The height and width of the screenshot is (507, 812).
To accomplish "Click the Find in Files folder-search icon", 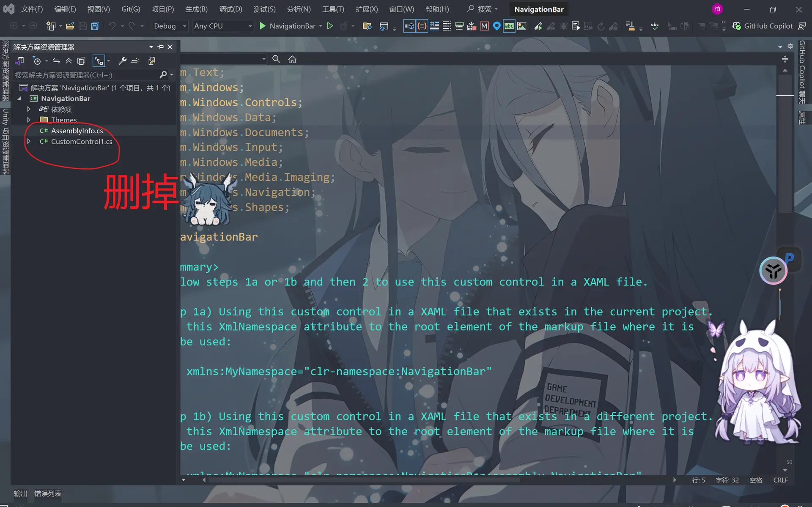I will 367,26.
